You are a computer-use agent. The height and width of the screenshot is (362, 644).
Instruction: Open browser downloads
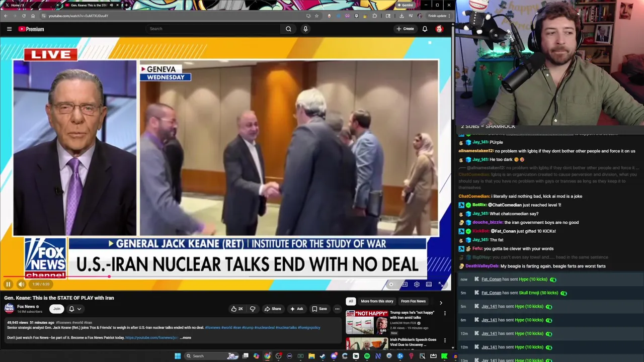tap(401, 16)
